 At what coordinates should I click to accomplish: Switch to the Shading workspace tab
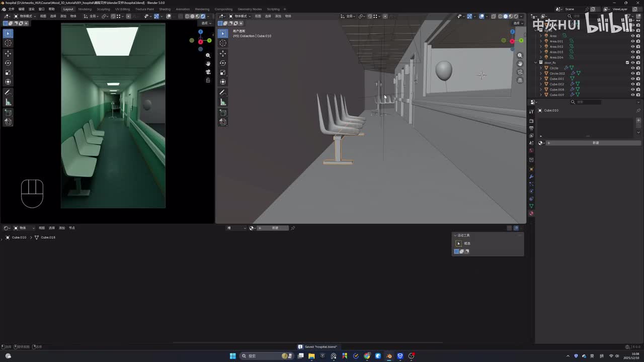165,9
